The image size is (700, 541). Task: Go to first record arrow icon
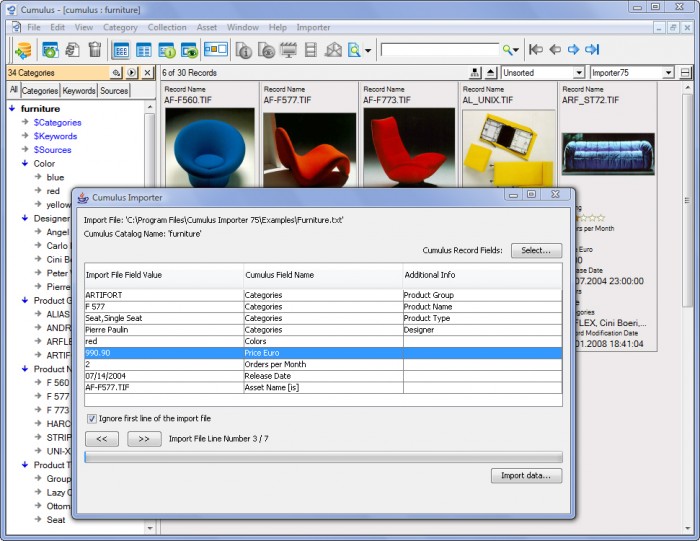[536, 49]
